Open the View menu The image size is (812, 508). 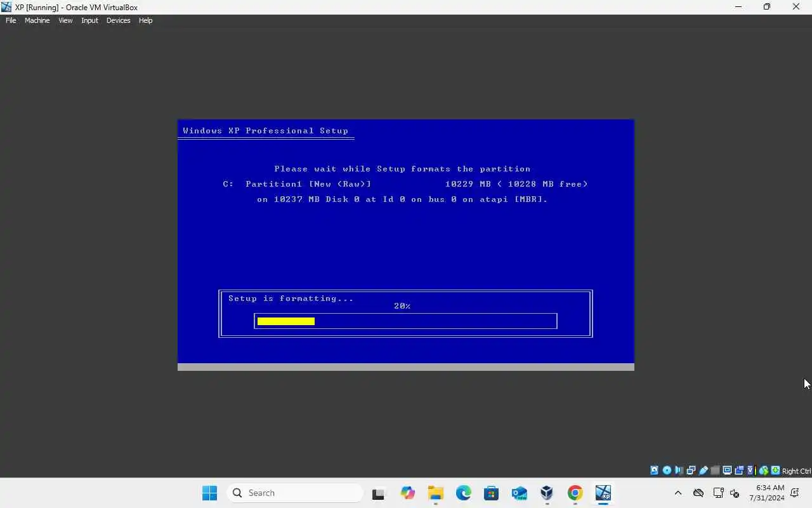click(x=65, y=20)
